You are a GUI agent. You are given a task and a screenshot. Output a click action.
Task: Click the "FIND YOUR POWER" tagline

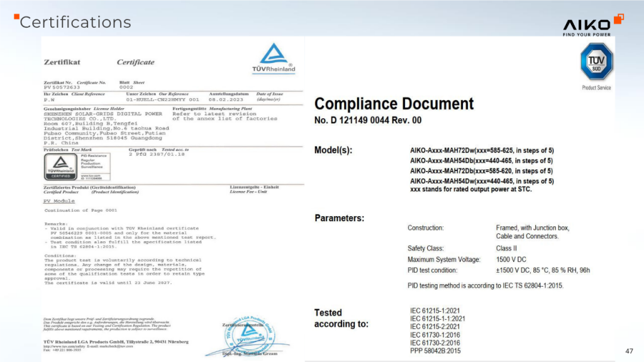pos(587,35)
